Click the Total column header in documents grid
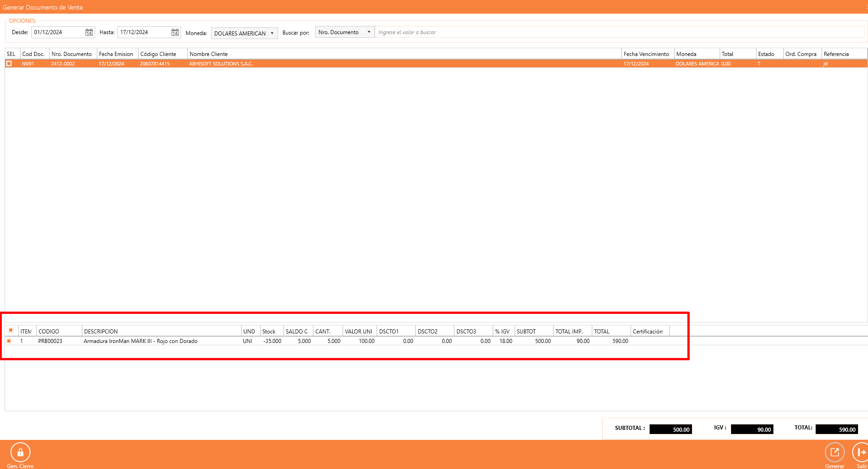The image size is (868, 469). coord(738,54)
